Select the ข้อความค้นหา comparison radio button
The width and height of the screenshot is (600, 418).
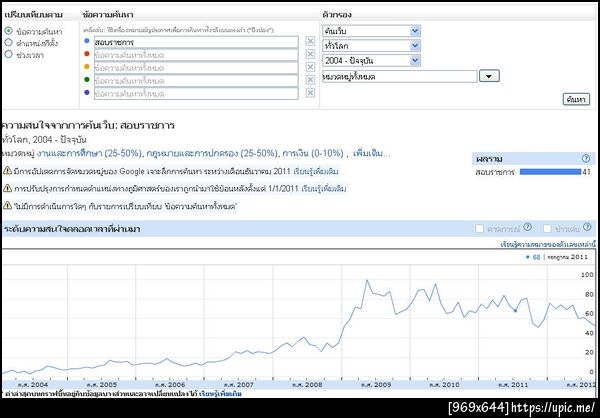tap(10, 32)
